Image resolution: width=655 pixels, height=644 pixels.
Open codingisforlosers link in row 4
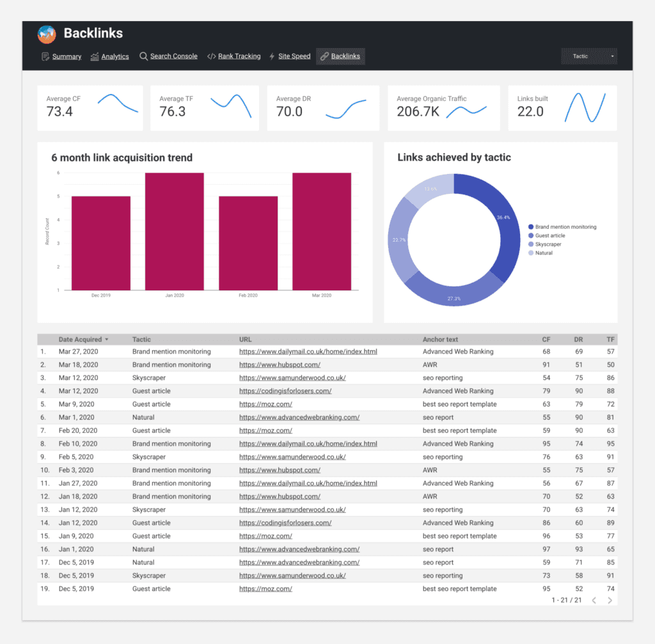click(x=285, y=391)
